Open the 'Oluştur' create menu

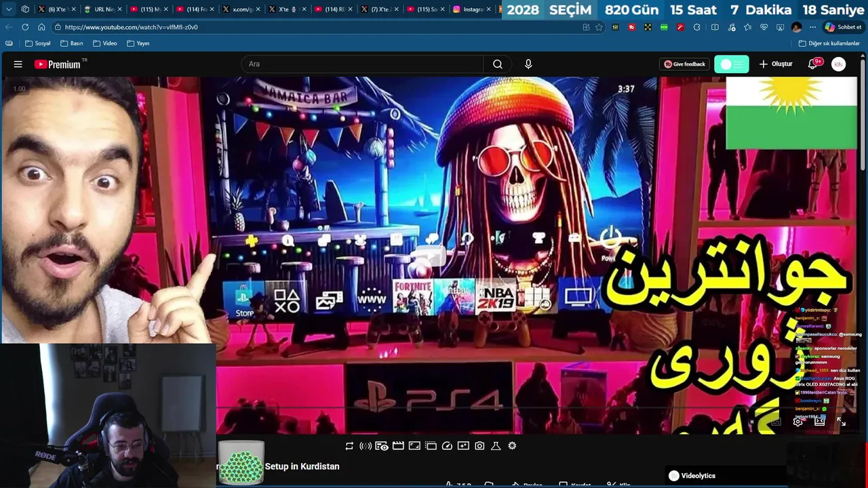pos(776,64)
